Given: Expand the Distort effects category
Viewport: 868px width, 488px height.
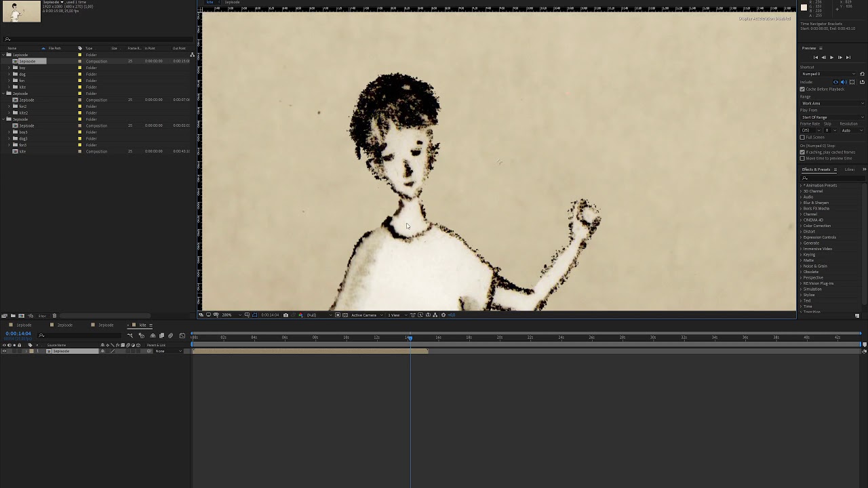Looking at the screenshot, I should 801,232.
